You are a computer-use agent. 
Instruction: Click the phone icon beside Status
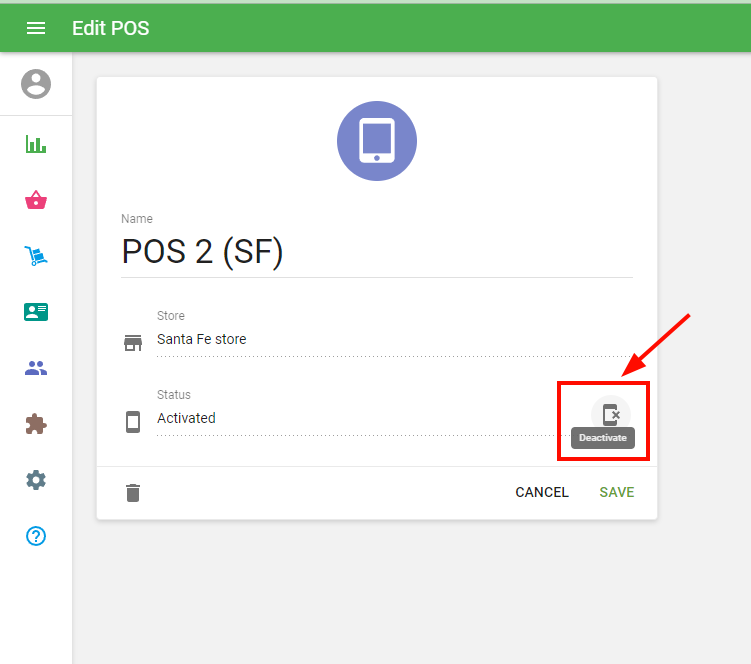[133, 422]
